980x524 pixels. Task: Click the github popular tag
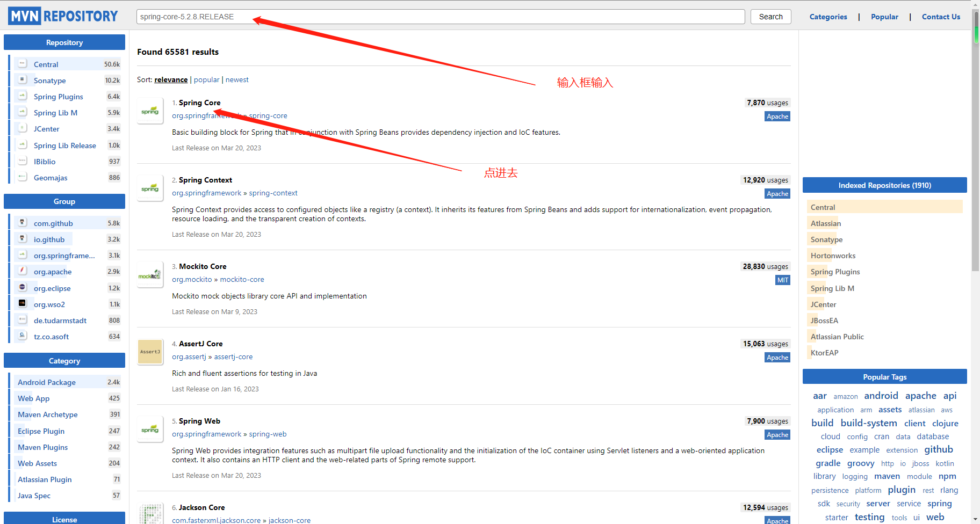click(939, 449)
